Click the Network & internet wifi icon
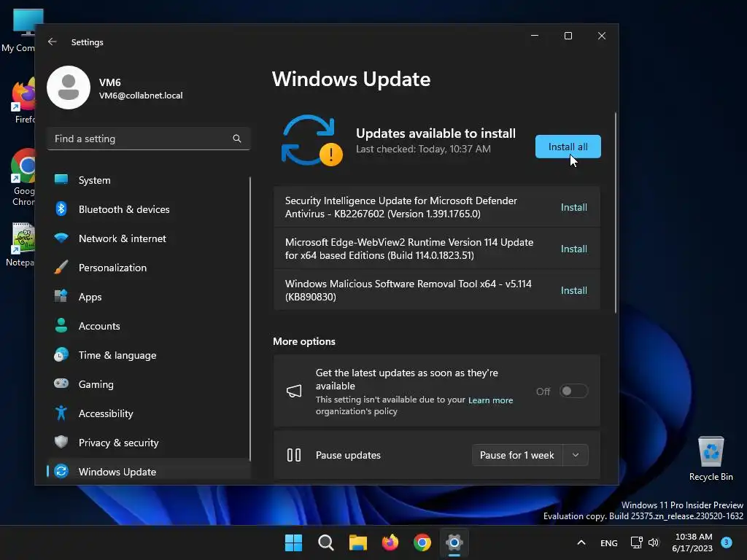 point(61,238)
